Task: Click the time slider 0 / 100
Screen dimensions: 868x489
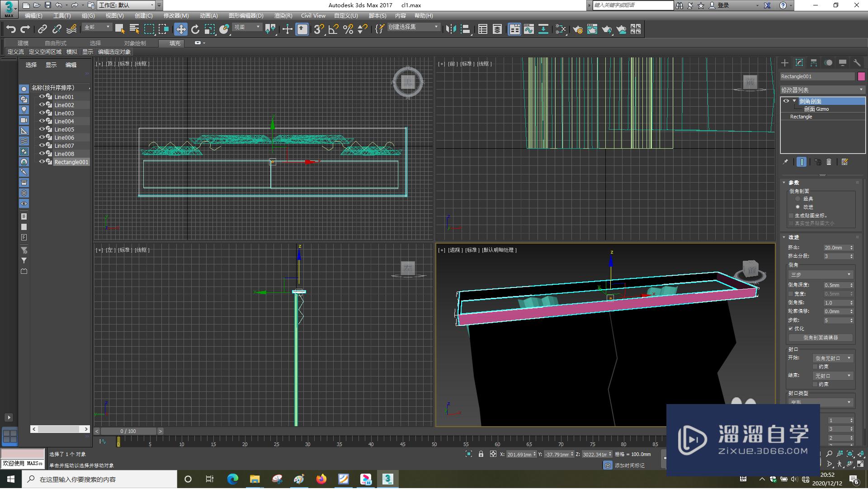Action: [128, 431]
